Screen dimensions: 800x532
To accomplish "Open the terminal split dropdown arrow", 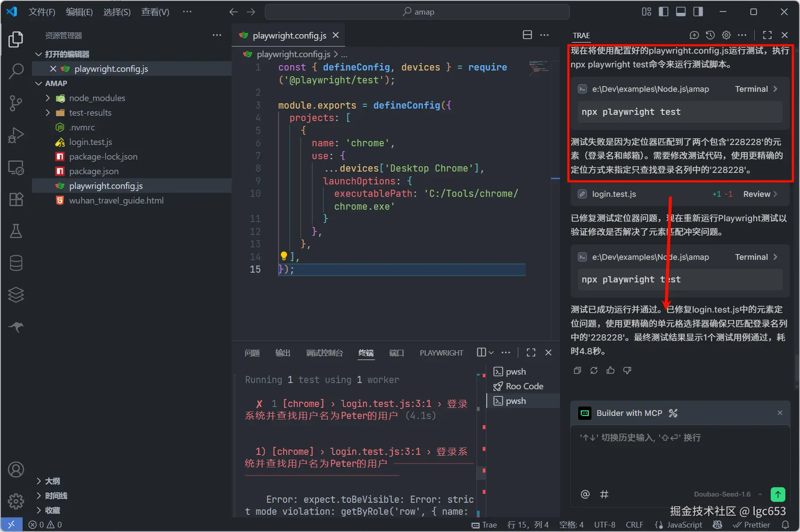I will click(491, 352).
